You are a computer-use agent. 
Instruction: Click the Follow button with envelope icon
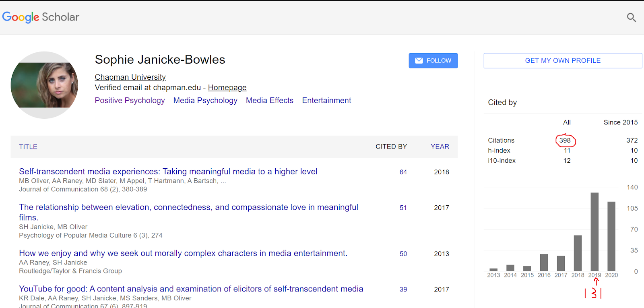[x=433, y=61]
